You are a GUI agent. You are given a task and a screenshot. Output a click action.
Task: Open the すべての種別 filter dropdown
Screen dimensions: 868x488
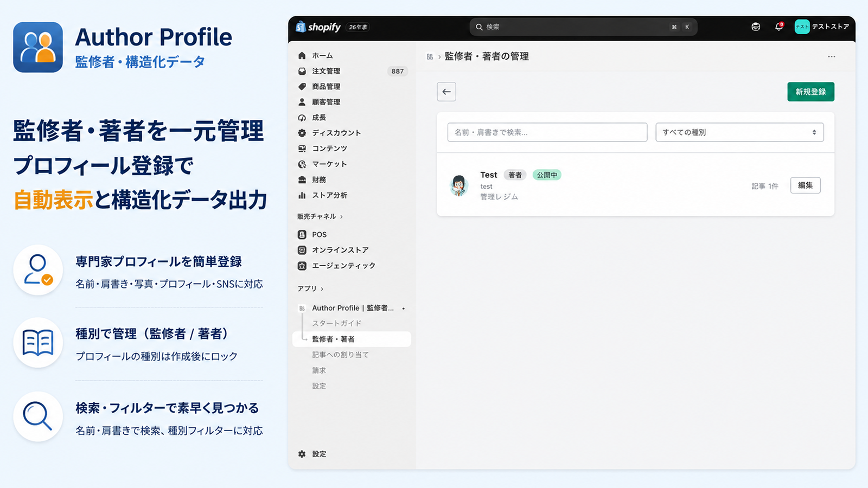coord(739,132)
